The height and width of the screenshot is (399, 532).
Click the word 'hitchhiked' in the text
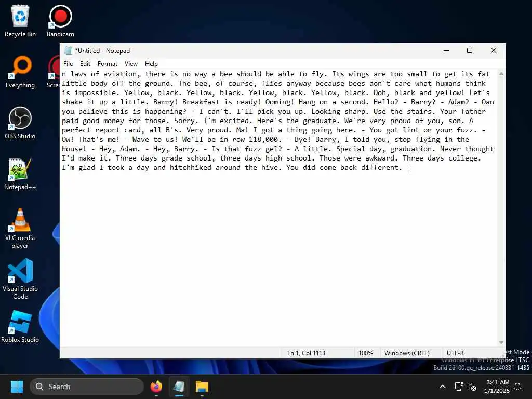pyautogui.click(x=190, y=168)
